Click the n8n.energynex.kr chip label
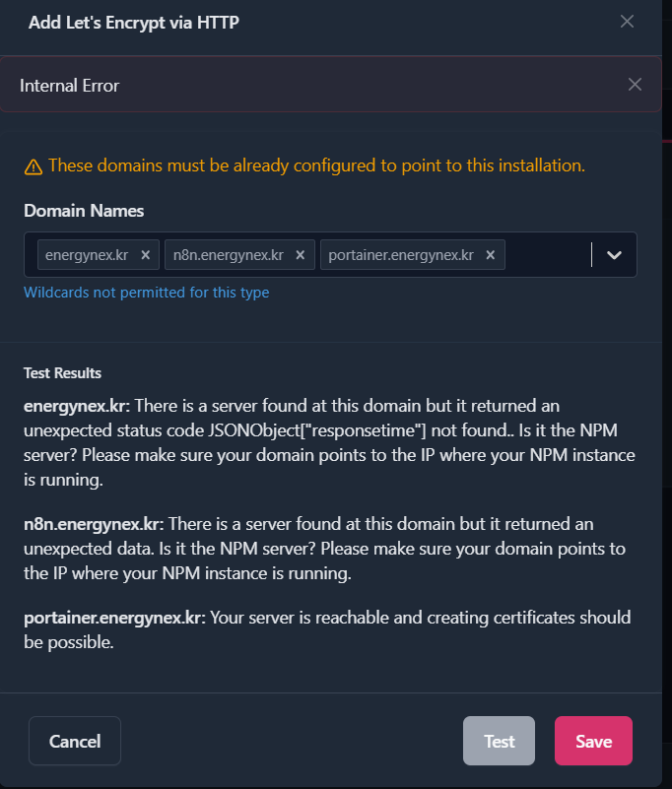The image size is (672, 789). pos(229,255)
